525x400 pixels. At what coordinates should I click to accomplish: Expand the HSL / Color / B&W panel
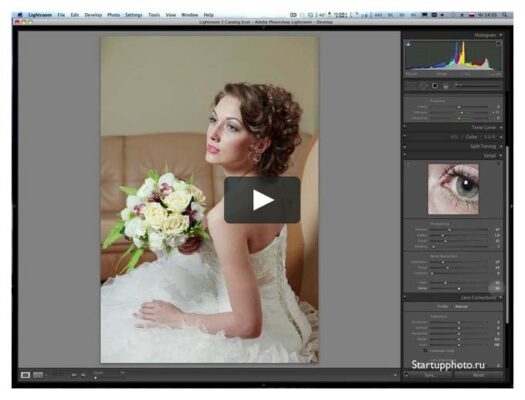[501, 137]
